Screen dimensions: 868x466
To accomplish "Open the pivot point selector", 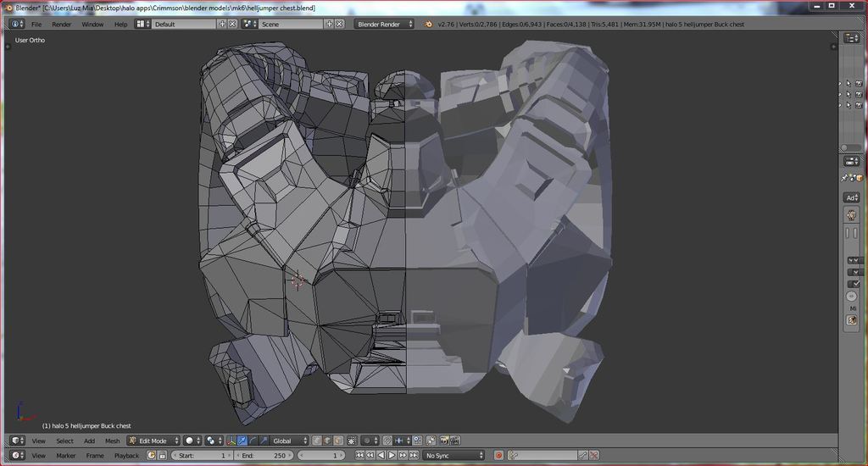I will [213, 441].
